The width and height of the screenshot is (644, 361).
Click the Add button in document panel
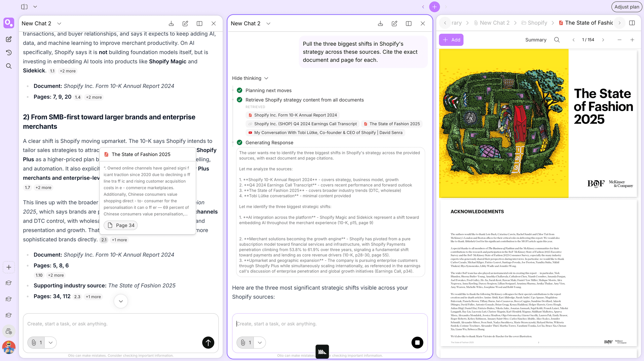click(451, 40)
